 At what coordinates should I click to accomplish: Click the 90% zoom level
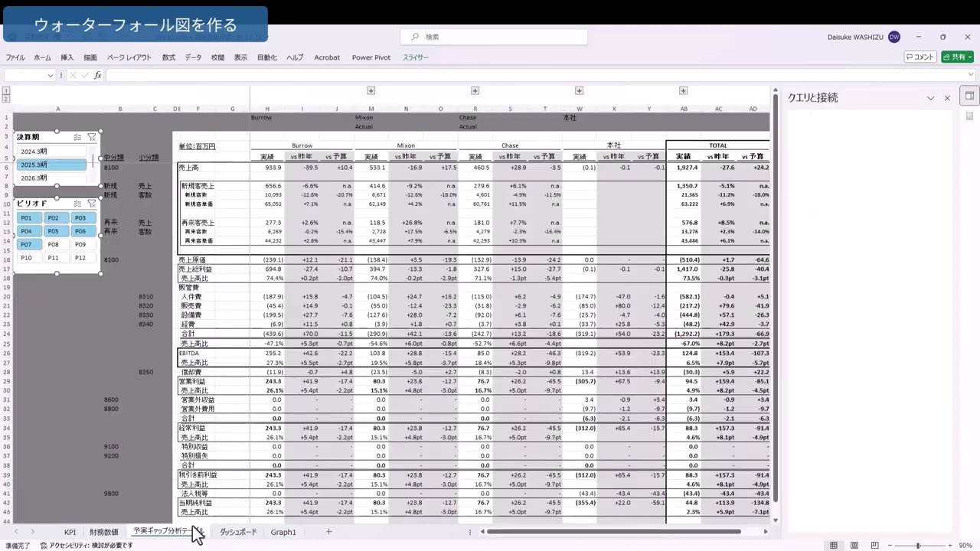(965, 546)
